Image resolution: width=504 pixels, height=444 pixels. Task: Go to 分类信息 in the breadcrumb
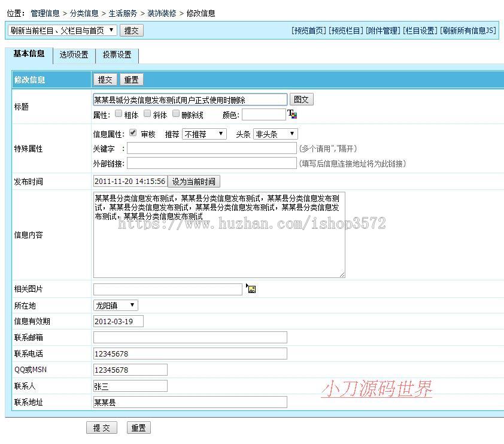click(x=84, y=13)
